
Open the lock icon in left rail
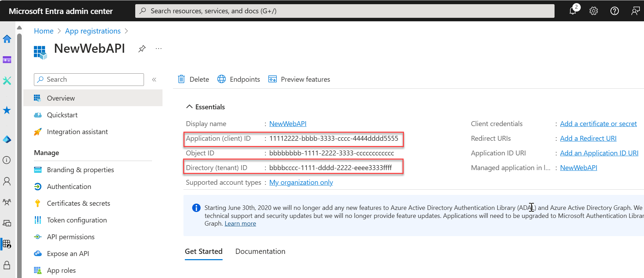(x=7, y=265)
